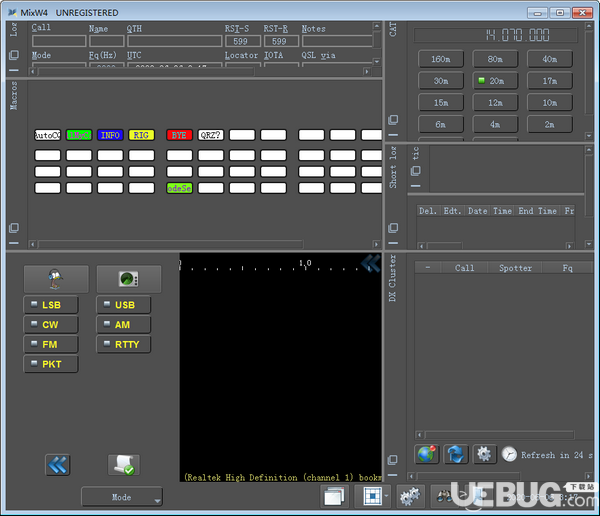Click the blue double-arrow button below the mode list
The image size is (600, 516).
57,465
